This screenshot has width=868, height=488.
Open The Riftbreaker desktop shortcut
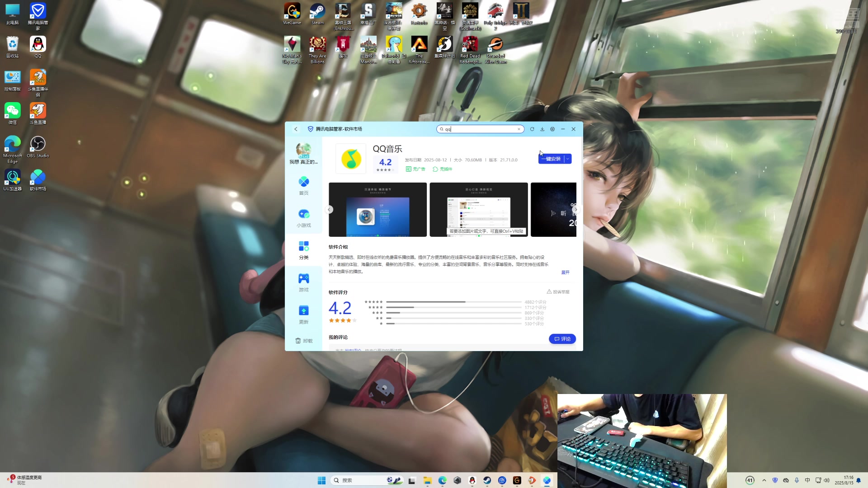tap(419, 50)
